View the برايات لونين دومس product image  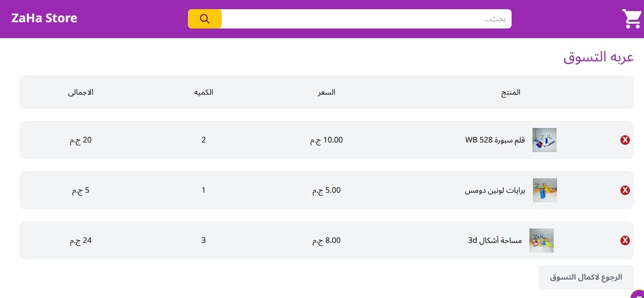[544, 190]
